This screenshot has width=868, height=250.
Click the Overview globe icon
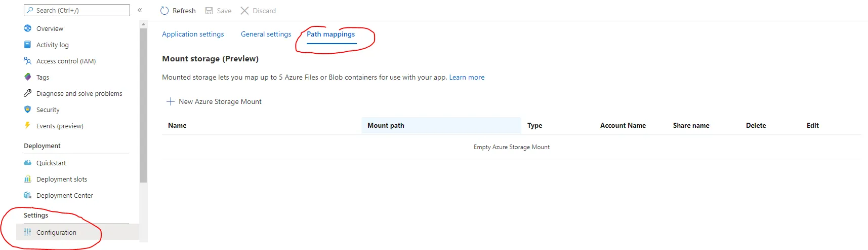coord(28,28)
